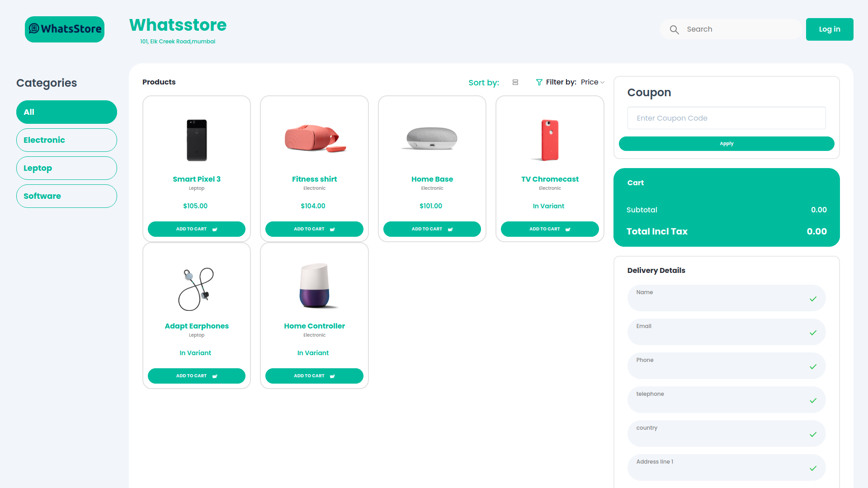Select the Software category
This screenshot has height=488, width=868.
click(66, 196)
